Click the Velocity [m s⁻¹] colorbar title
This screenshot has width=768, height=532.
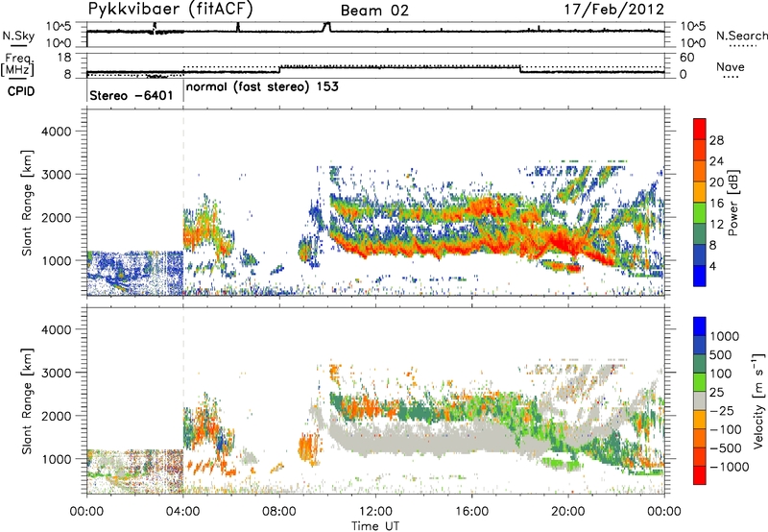(x=758, y=401)
